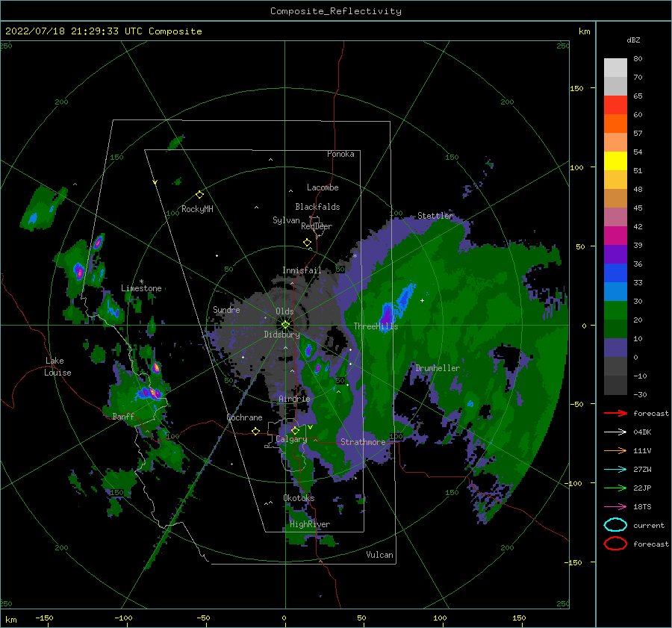The height and width of the screenshot is (628, 672).
Task: Click the cyan 27ZW arrow icon
Action: pos(615,469)
